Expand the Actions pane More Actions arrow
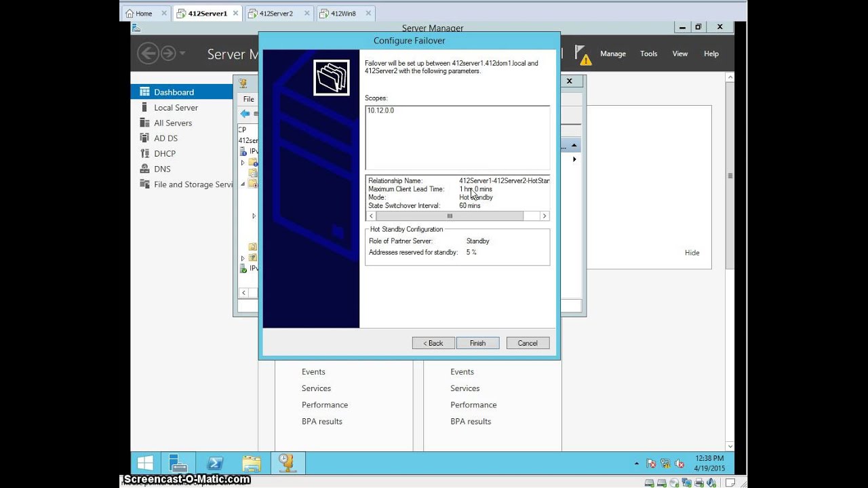Viewport: 868px width, 488px height. click(574, 159)
